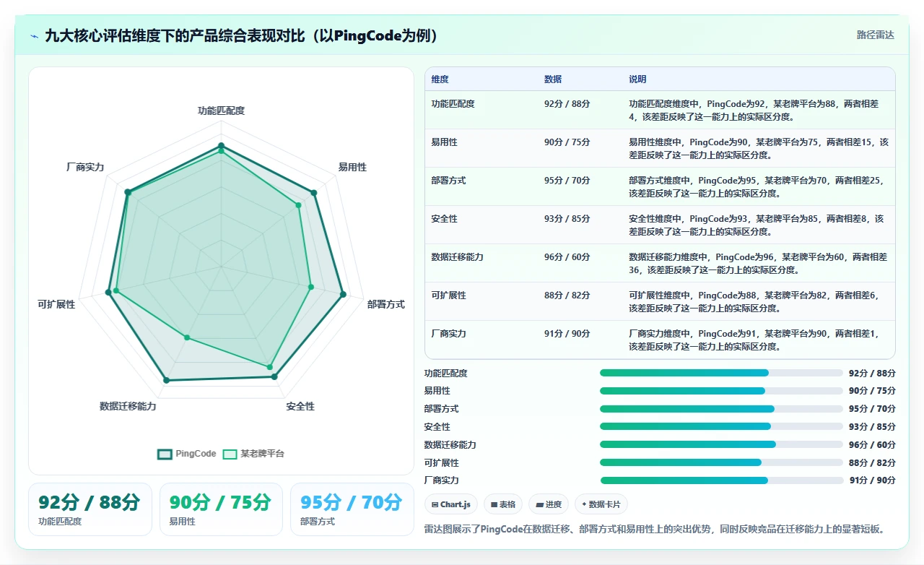Viewport: 924px width, 565px height.
Task: Click the 功能匹配度 progress bar
Action: coord(721,373)
